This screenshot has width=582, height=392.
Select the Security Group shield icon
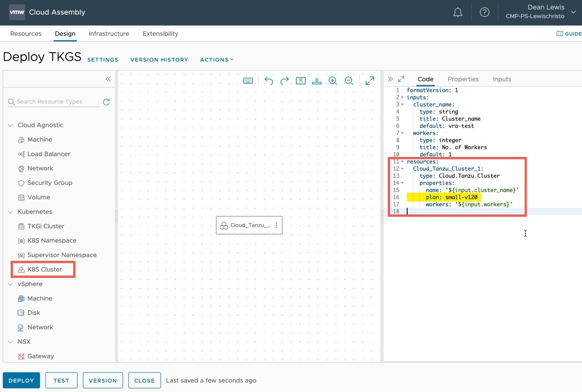point(21,183)
